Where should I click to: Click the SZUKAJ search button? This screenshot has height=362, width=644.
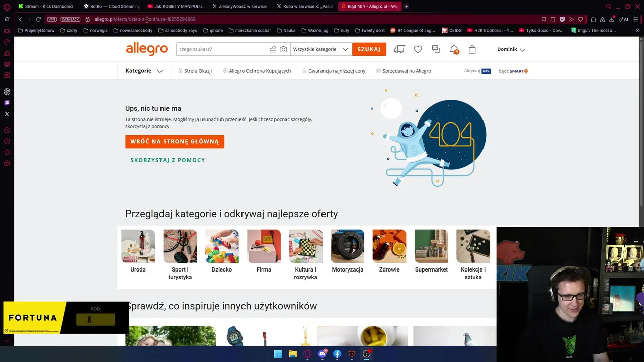369,49
